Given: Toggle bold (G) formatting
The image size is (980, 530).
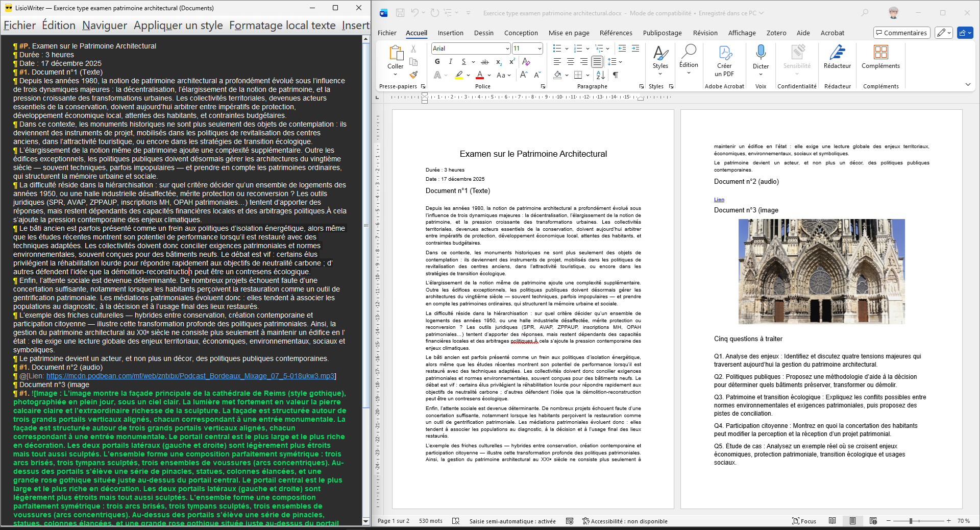Looking at the screenshot, I should point(437,62).
